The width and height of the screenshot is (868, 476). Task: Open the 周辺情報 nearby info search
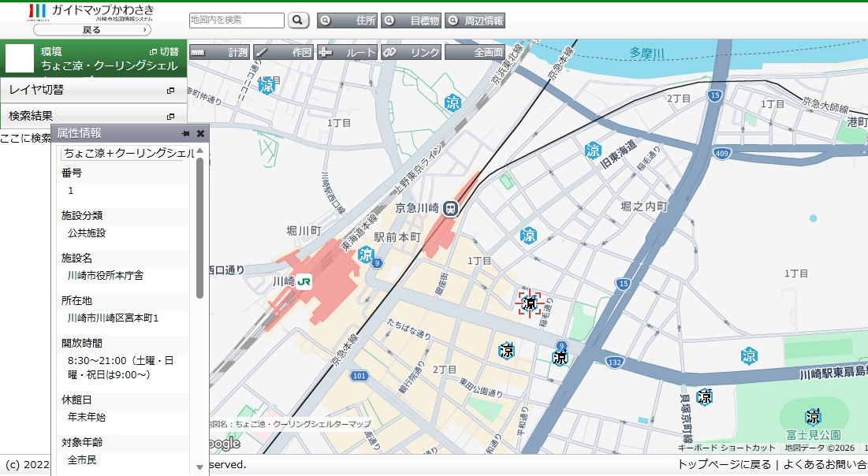tap(475, 20)
